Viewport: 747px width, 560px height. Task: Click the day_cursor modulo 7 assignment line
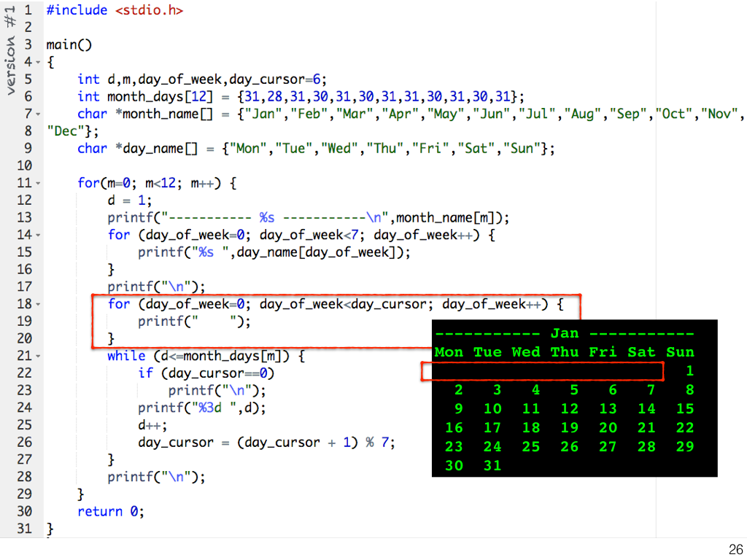point(267,443)
